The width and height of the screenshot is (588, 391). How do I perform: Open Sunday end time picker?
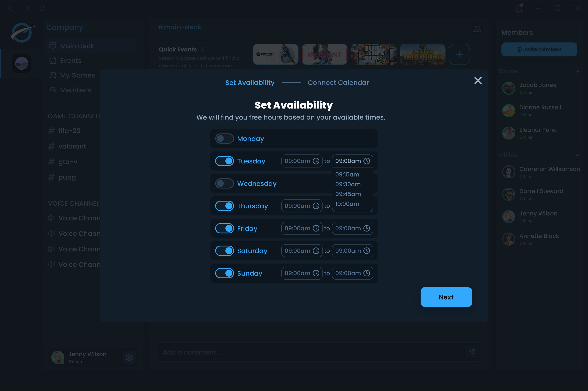(352, 273)
